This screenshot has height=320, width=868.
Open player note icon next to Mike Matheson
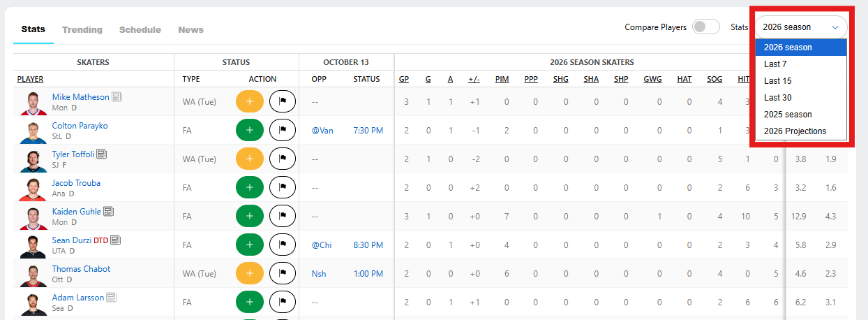117,97
